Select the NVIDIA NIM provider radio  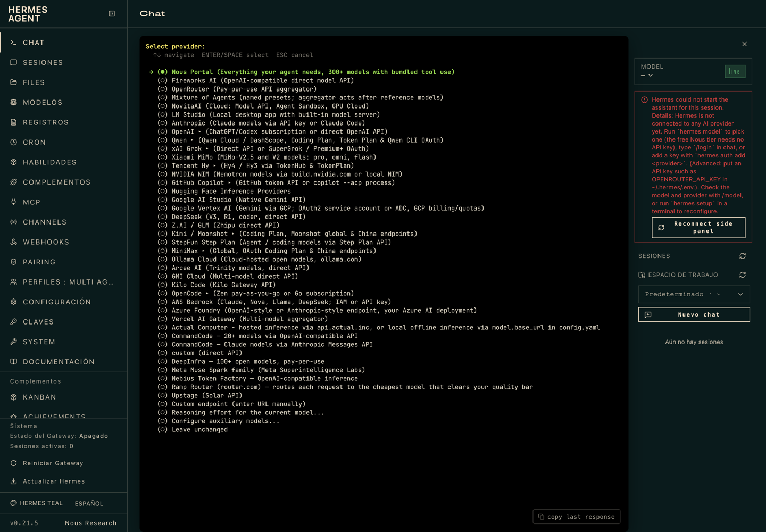163,174
